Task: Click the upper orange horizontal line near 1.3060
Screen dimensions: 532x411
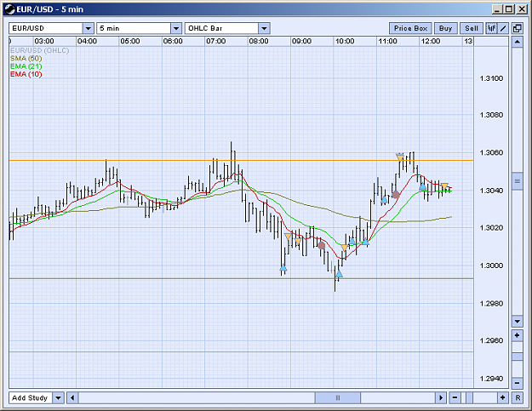Action: coord(241,160)
